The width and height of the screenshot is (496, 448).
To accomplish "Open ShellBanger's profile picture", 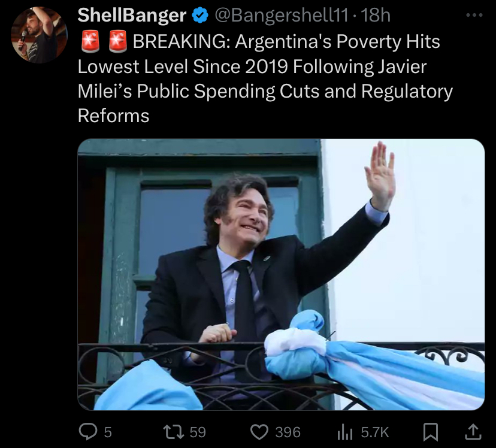I will (x=39, y=35).
